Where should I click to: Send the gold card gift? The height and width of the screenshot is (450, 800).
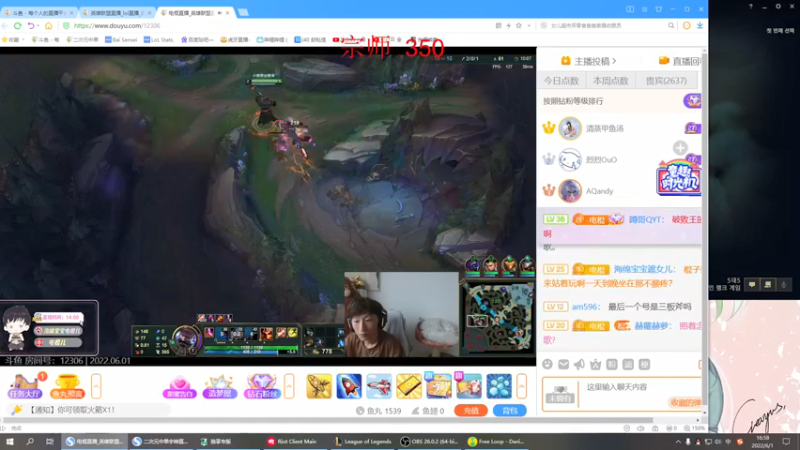(x=409, y=386)
